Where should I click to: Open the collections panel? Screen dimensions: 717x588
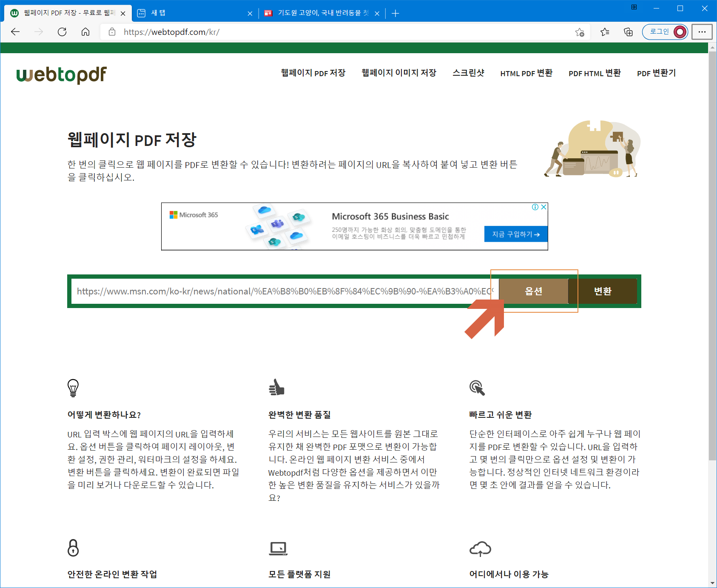(x=628, y=32)
